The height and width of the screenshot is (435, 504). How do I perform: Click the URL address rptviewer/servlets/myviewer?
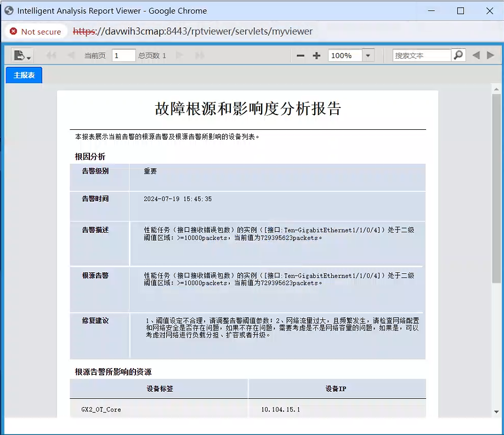(x=192, y=31)
